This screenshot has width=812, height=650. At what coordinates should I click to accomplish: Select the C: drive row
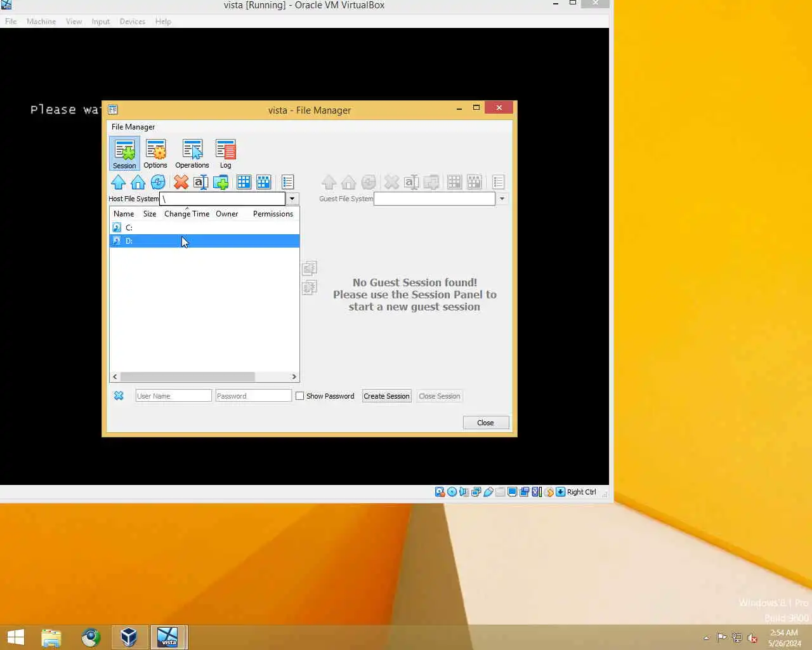pyautogui.click(x=204, y=227)
